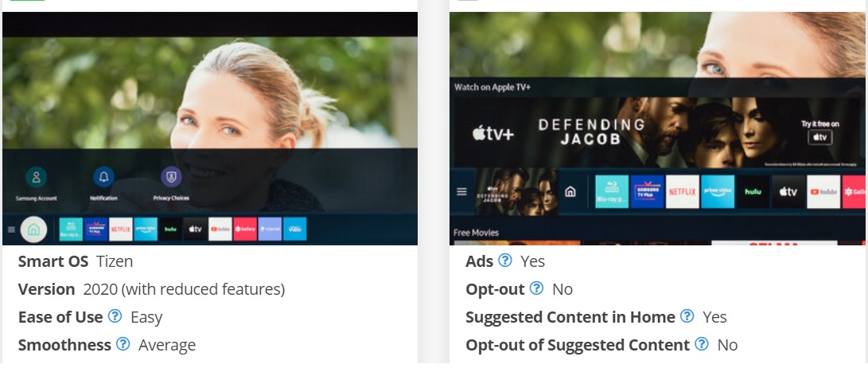Click the help icon beside Opt-out
868x380 pixels.
coord(536,288)
